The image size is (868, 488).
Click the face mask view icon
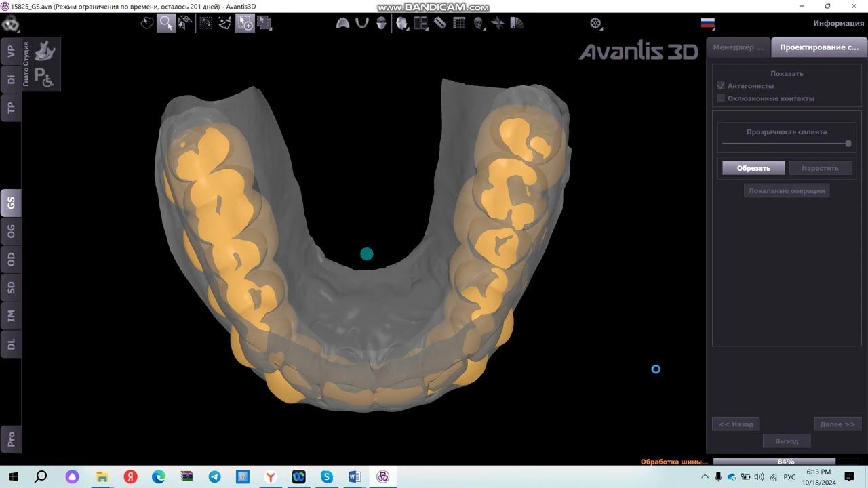pos(382,23)
